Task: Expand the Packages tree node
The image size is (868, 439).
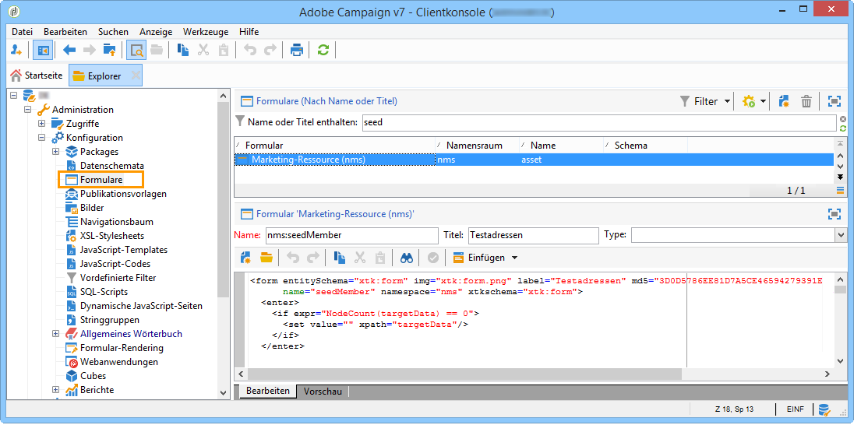Action: pos(56,152)
